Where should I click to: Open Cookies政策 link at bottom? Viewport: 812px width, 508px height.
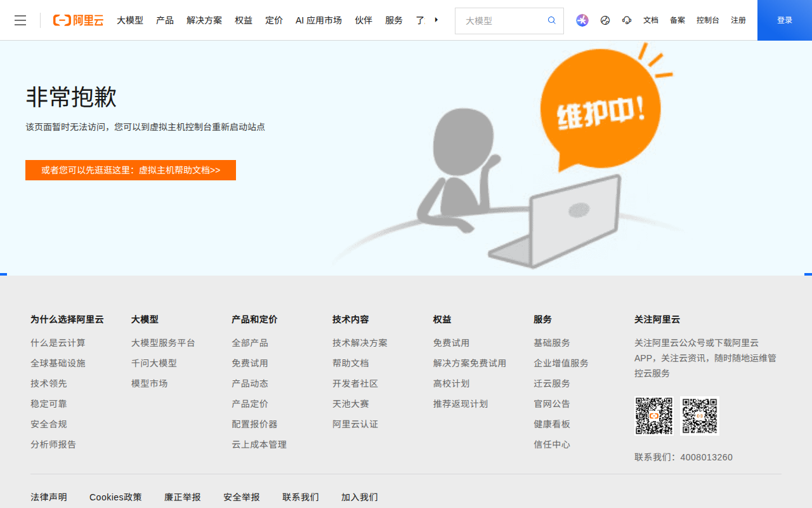(x=115, y=497)
